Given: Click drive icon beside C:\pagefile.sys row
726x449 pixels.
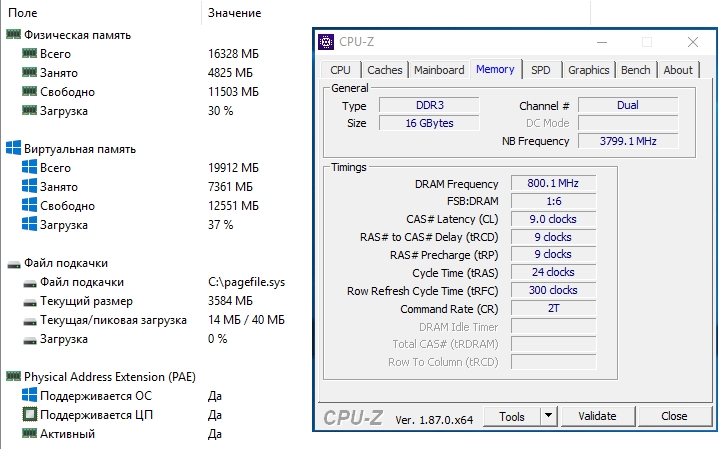Looking at the screenshot, I should [x=30, y=284].
